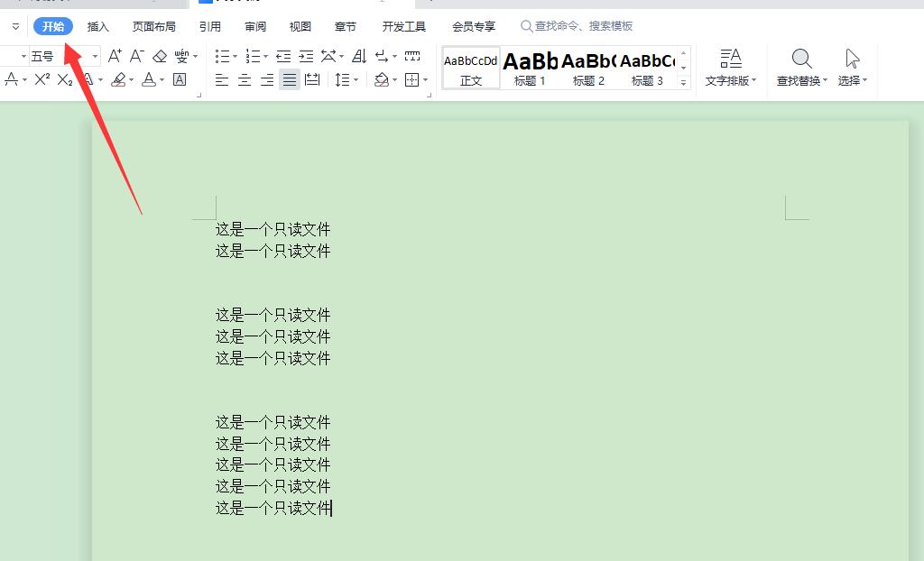Click the font color A icon

tap(149, 79)
